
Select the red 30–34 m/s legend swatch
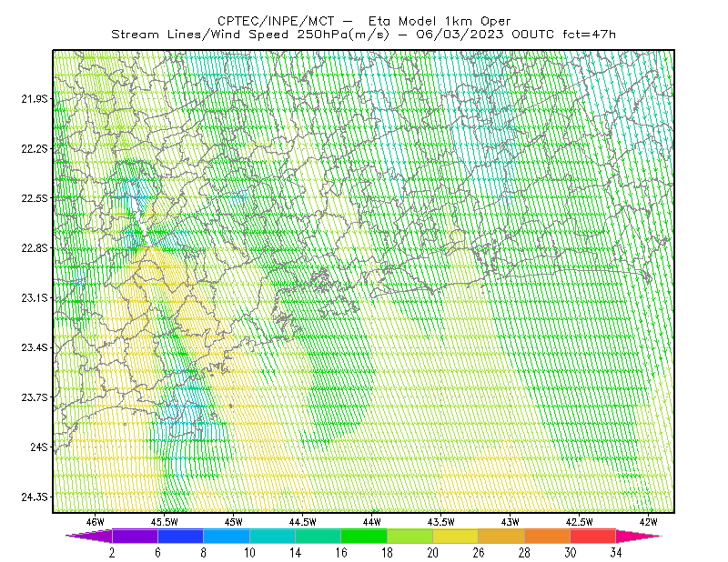(593, 536)
